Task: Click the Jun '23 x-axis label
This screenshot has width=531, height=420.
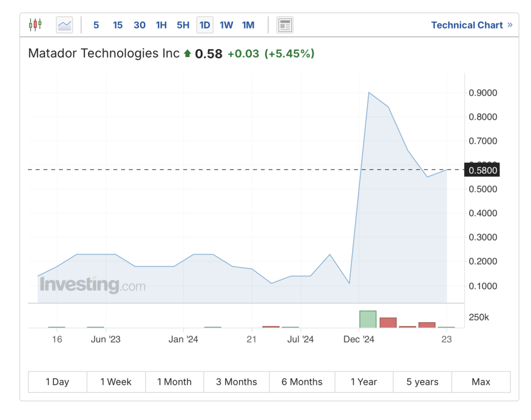Action: (x=106, y=340)
